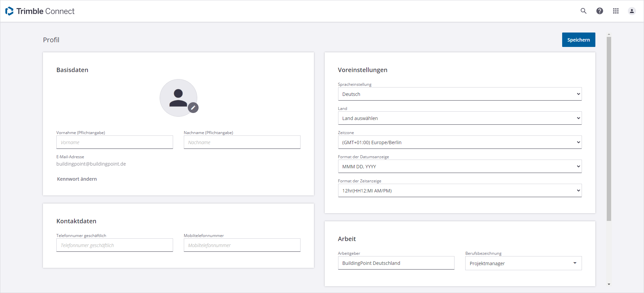Expand the Land auswählen dropdown

[460, 118]
